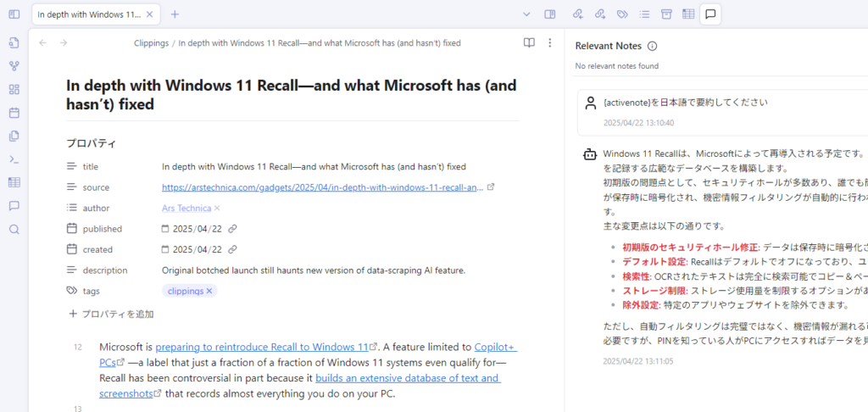The height and width of the screenshot is (412, 868).
Task: Click the table grid icon in right tab bar
Action: tap(688, 14)
